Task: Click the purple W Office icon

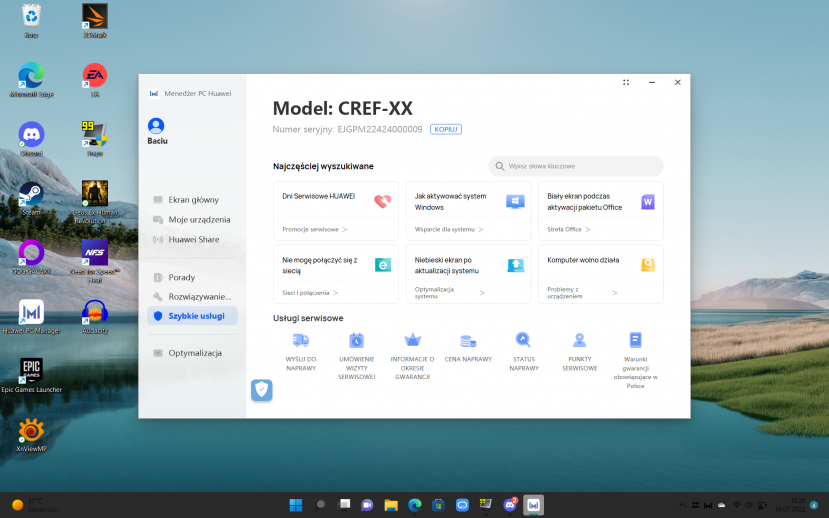Action: (648, 201)
